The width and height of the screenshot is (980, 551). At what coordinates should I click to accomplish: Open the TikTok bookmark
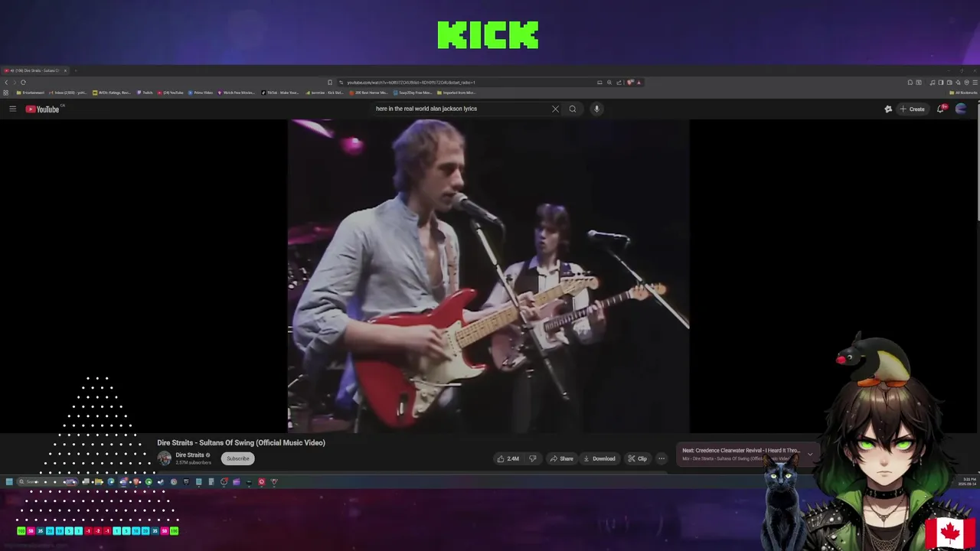click(280, 93)
